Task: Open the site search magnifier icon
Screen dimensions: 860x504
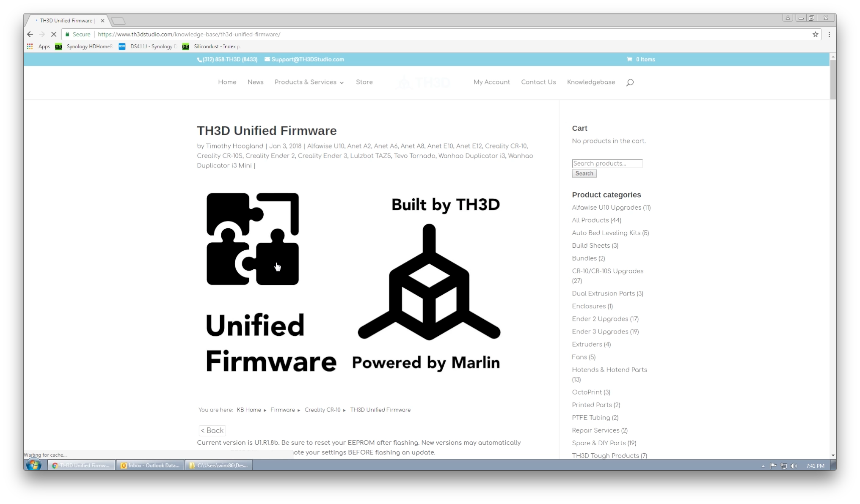Action: [x=630, y=82]
